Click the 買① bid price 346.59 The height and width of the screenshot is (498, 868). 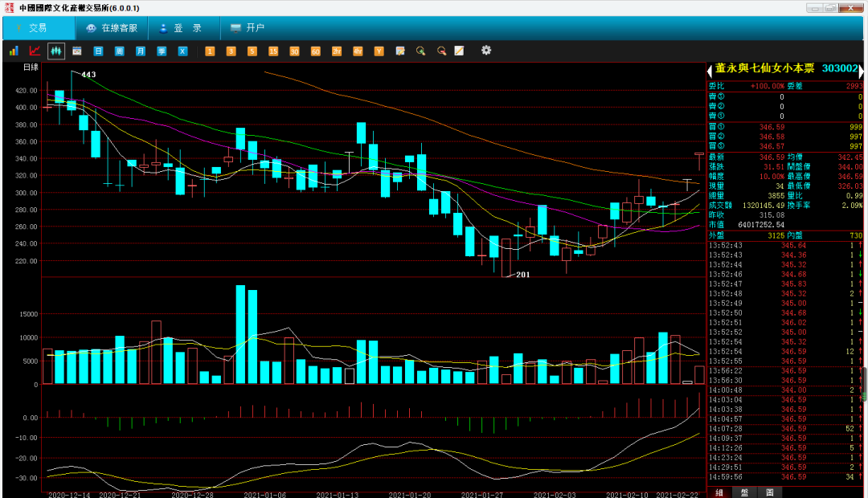pyautogui.click(x=772, y=127)
